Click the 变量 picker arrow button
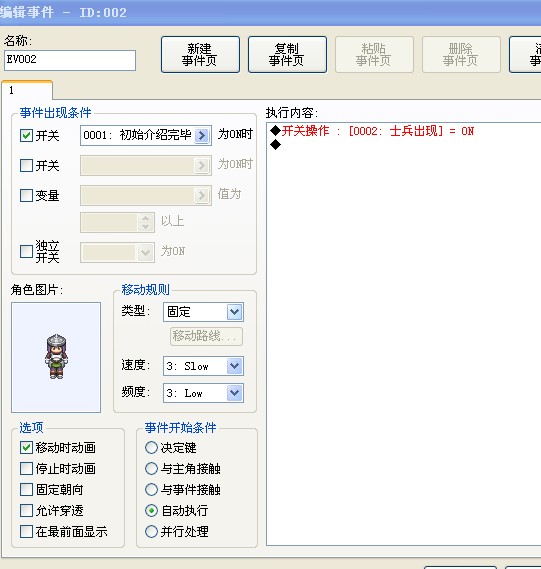 pos(202,196)
